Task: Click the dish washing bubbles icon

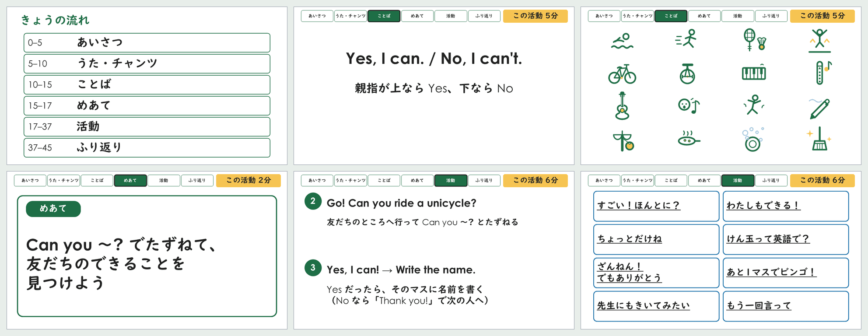Action: pyautogui.click(x=753, y=140)
